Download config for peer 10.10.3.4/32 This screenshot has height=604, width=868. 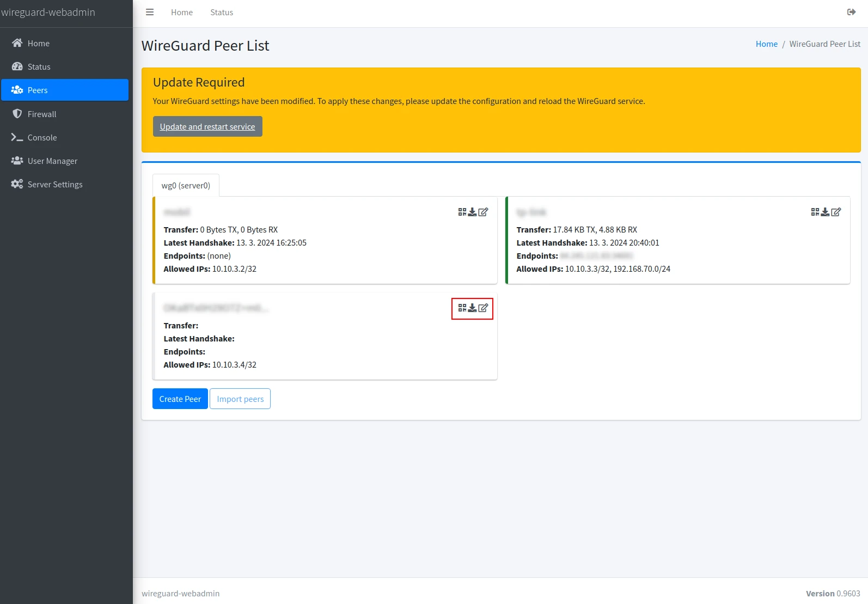click(473, 308)
